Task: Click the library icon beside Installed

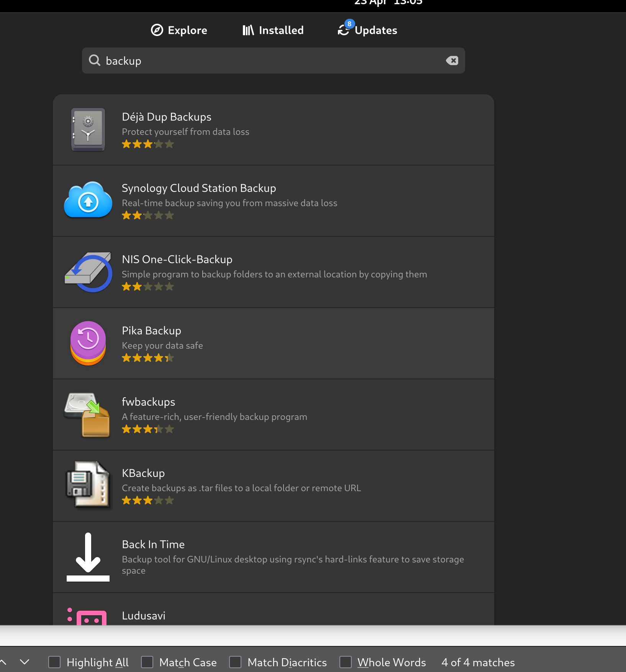Action: click(248, 30)
